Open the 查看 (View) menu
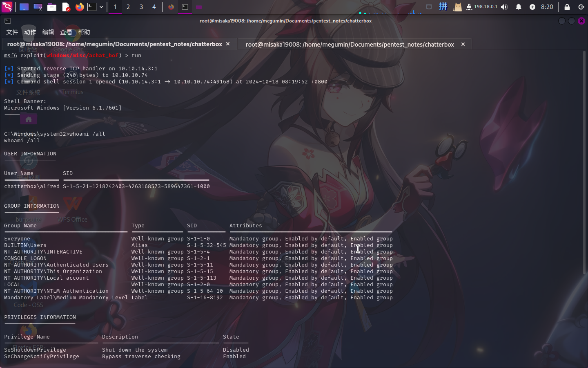This screenshot has width=588, height=368. 66,32
